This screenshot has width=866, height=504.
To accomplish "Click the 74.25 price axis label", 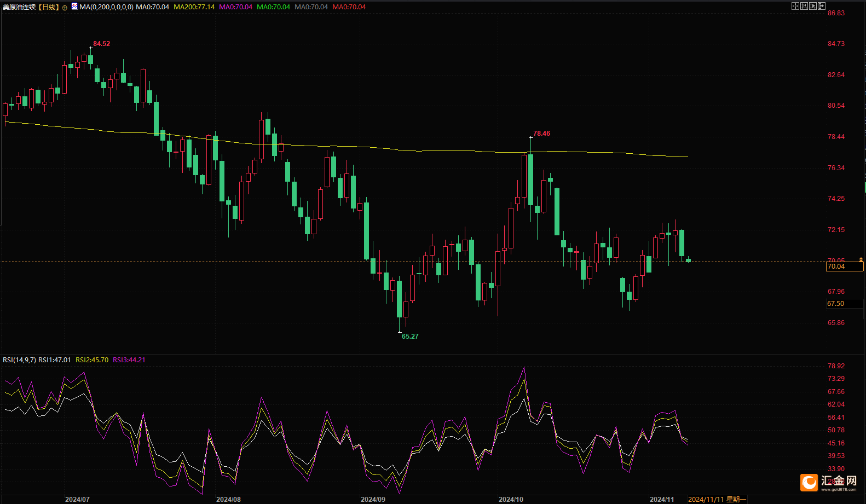I will click(836, 199).
